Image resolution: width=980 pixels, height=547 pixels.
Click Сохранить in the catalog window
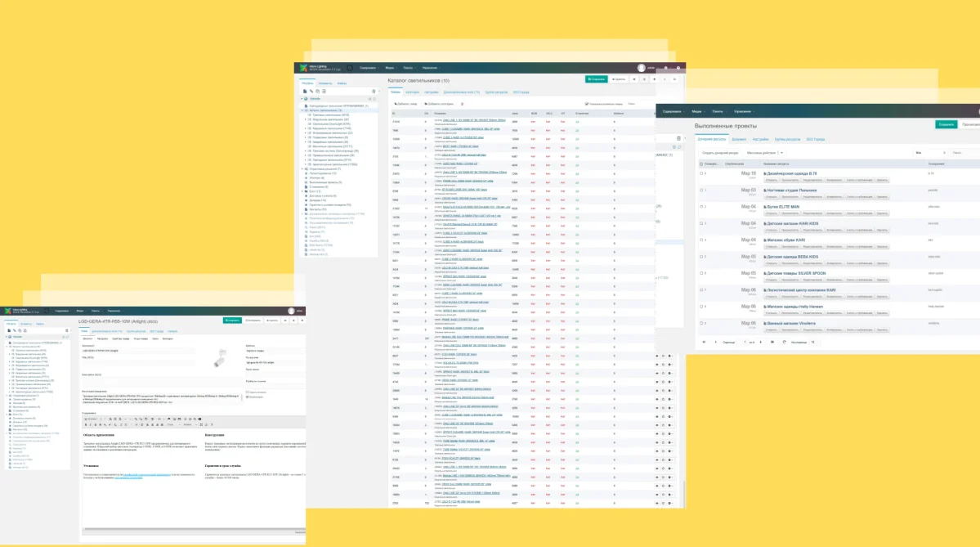[596, 79]
